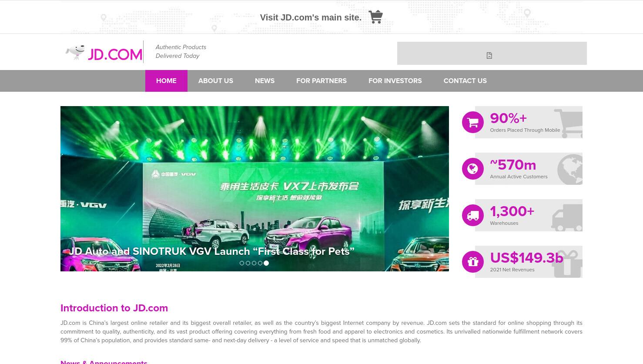Select the third carousel slide dot

[x=254, y=263]
